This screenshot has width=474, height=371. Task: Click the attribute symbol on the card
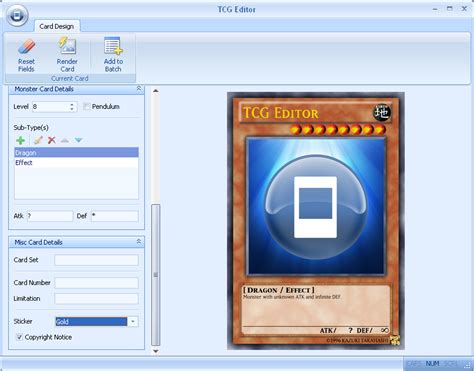382,113
